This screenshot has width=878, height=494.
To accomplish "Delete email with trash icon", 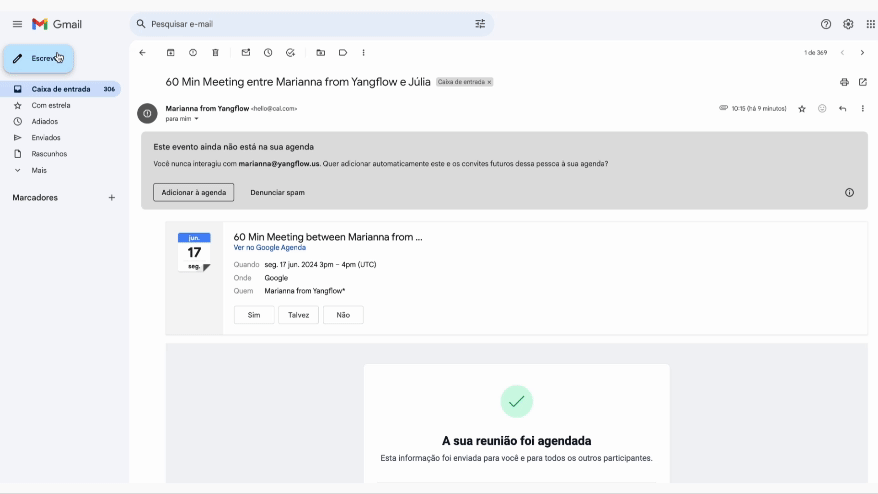I will 216,53.
